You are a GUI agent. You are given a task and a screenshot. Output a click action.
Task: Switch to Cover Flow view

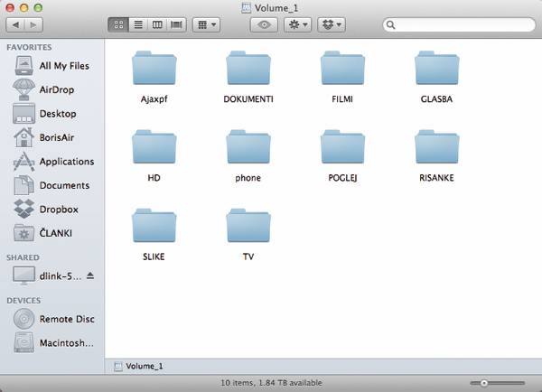(176, 25)
